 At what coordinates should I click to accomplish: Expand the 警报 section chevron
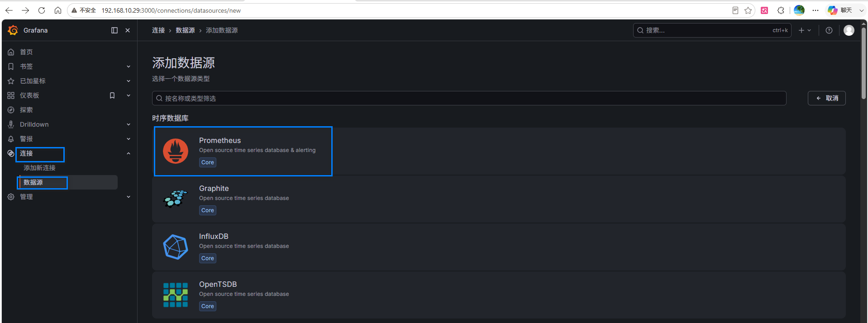[129, 139]
